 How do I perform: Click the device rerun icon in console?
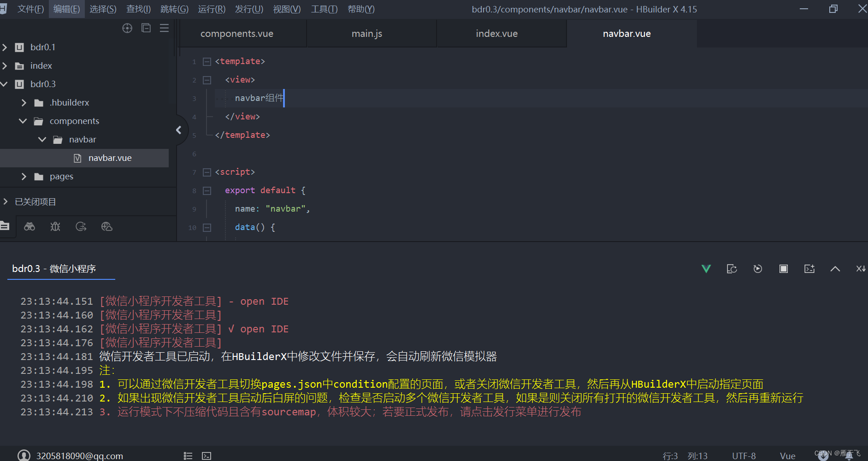[732, 269]
